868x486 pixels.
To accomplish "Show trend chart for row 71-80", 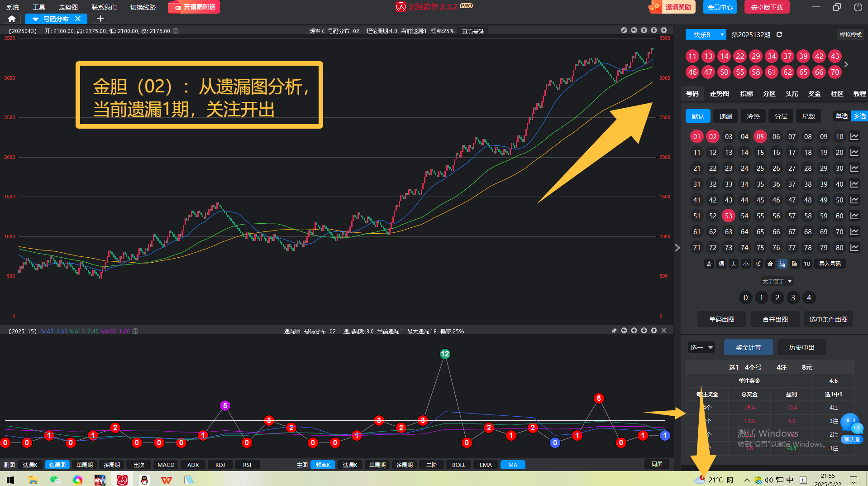I will [x=854, y=247].
